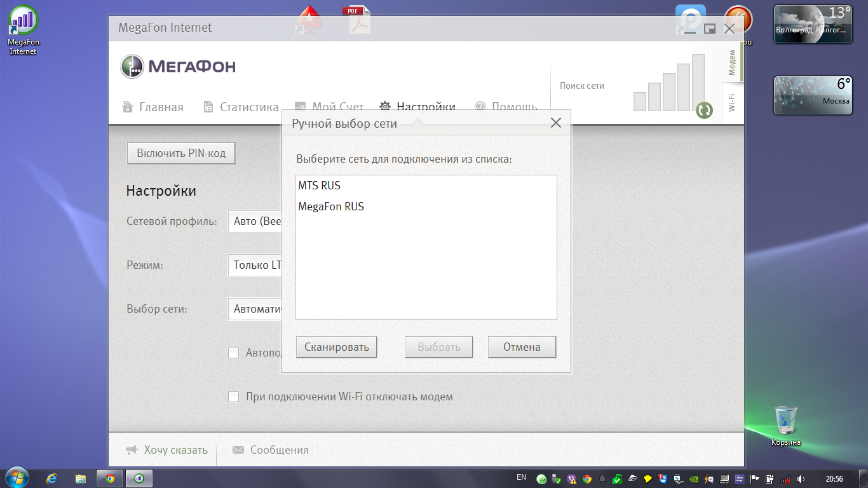Screen dimensions: 868x488
Task: Click the Москва weather gadget
Action: pos(813,95)
